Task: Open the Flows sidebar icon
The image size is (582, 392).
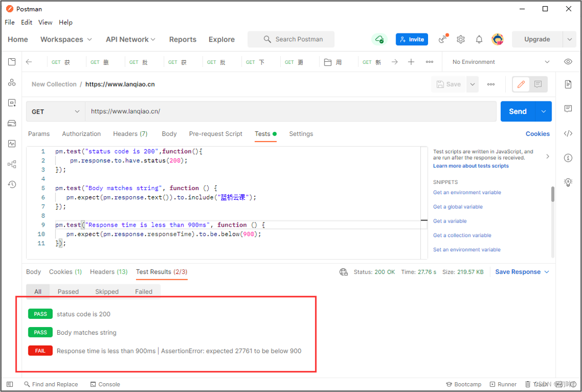Action: (12, 164)
